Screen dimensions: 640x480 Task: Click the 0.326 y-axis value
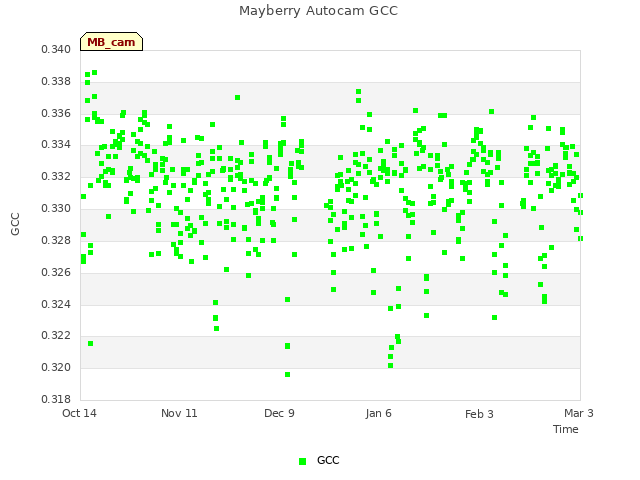point(56,272)
